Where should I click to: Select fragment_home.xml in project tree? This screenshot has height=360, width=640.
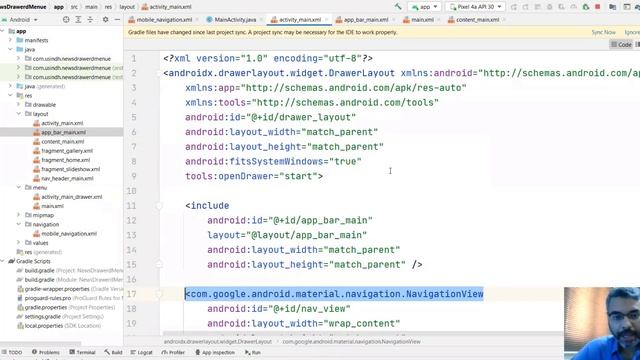(x=65, y=160)
